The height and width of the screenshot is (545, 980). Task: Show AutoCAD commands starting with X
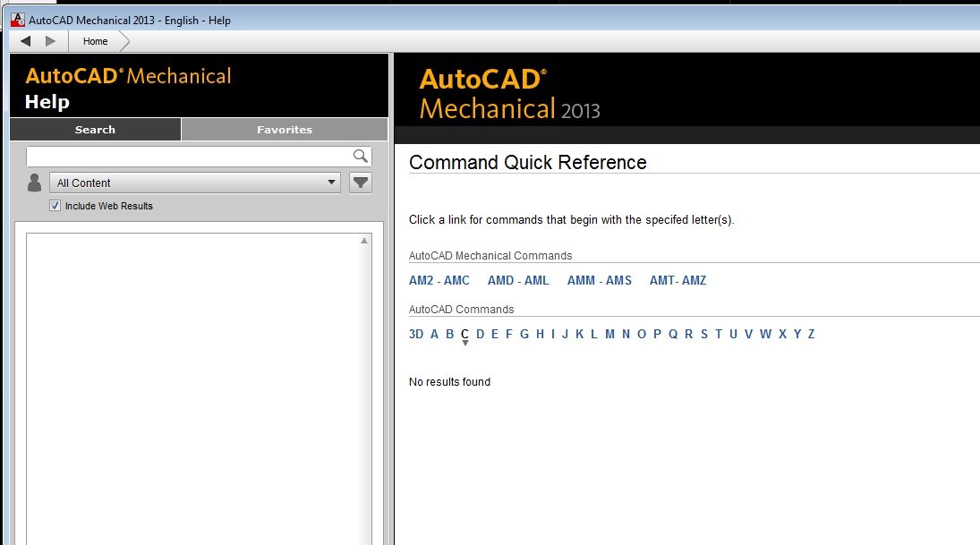pyautogui.click(x=782, y=335)
